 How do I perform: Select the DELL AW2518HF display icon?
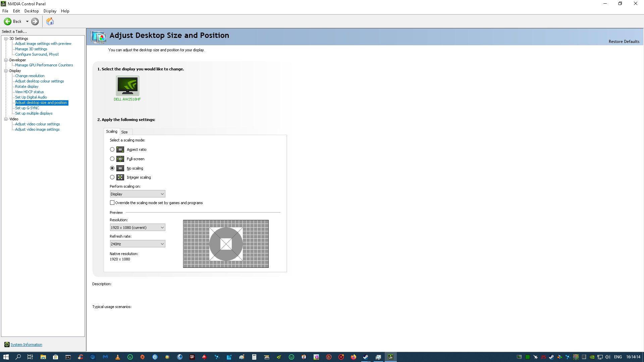pos(127,86)
